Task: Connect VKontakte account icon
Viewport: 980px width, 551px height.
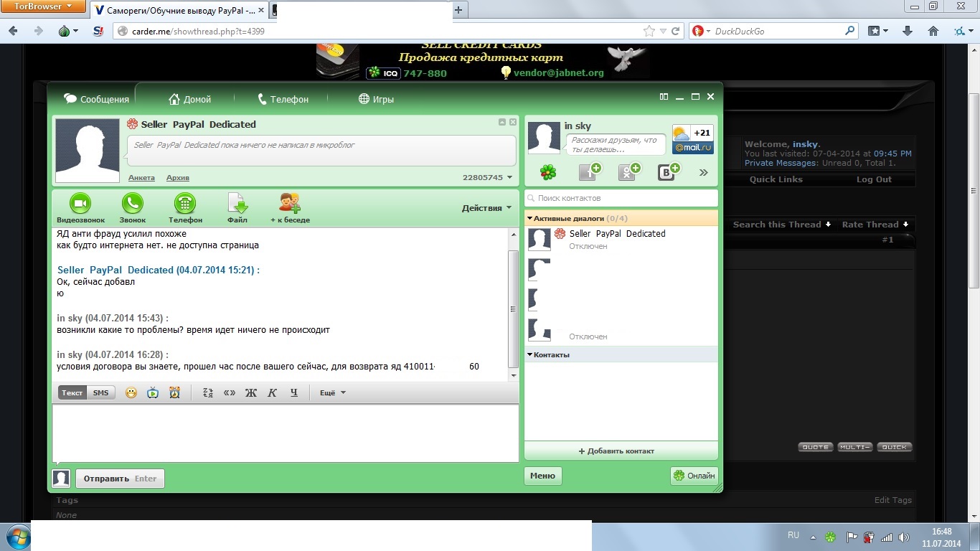Action: [669, 172]
